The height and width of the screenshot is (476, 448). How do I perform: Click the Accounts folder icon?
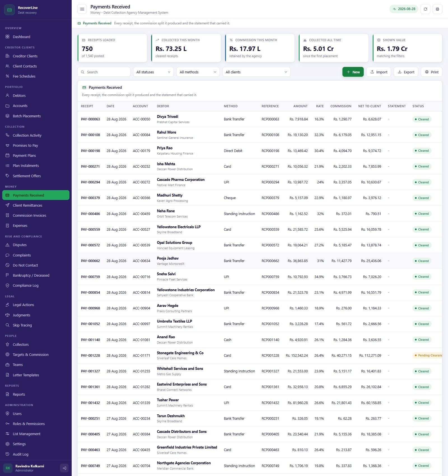8,106
